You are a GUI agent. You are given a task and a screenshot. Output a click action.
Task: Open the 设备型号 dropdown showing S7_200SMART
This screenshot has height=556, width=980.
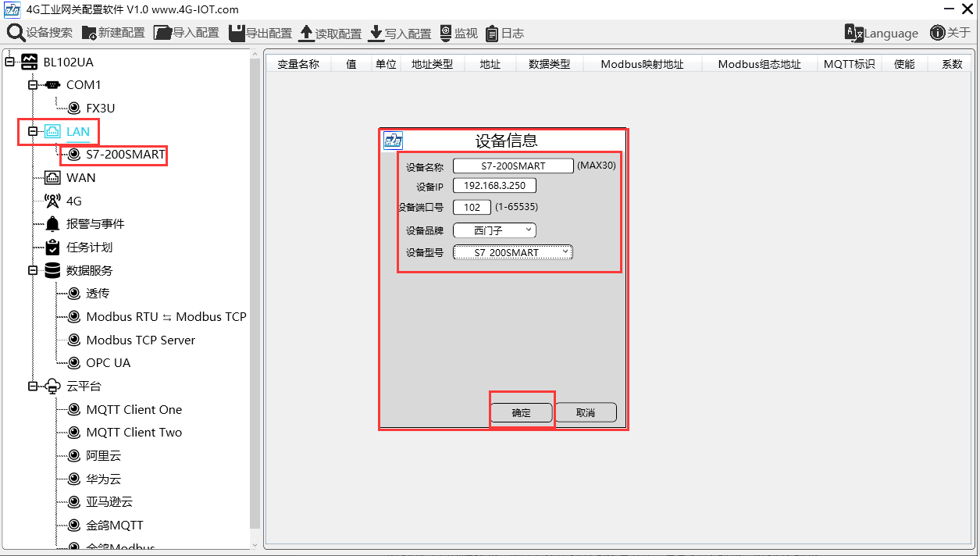point(513,252)
